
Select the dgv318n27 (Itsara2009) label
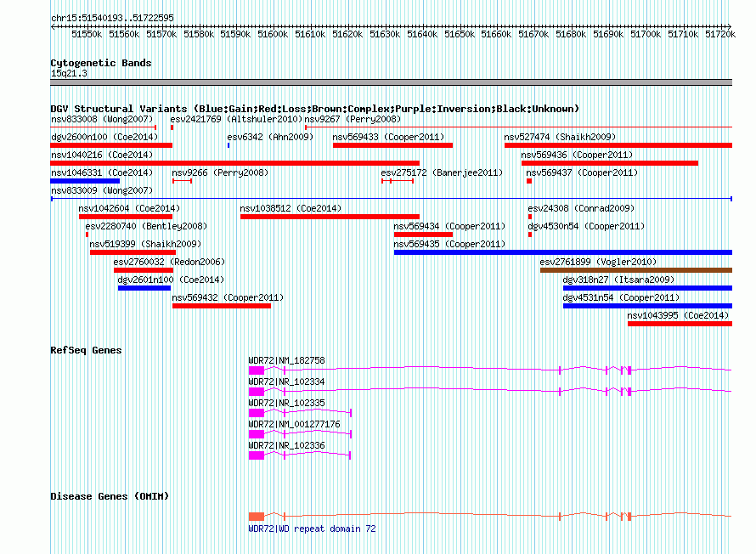pos(618,280)
